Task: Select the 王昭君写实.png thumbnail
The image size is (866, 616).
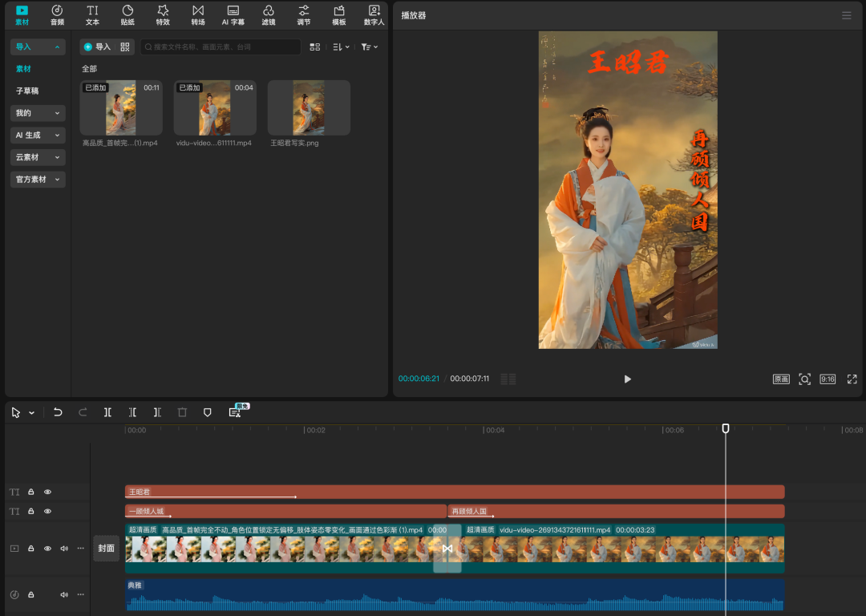Action: 309,107
